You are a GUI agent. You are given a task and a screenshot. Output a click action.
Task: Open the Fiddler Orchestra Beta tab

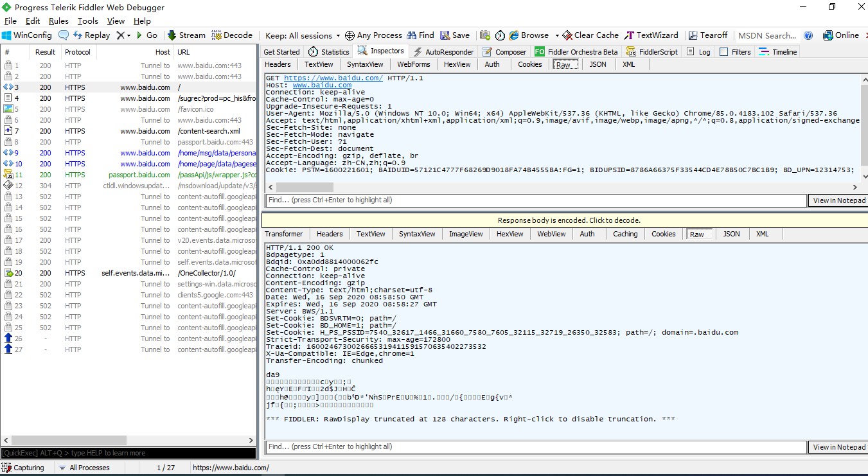(576, 52)
